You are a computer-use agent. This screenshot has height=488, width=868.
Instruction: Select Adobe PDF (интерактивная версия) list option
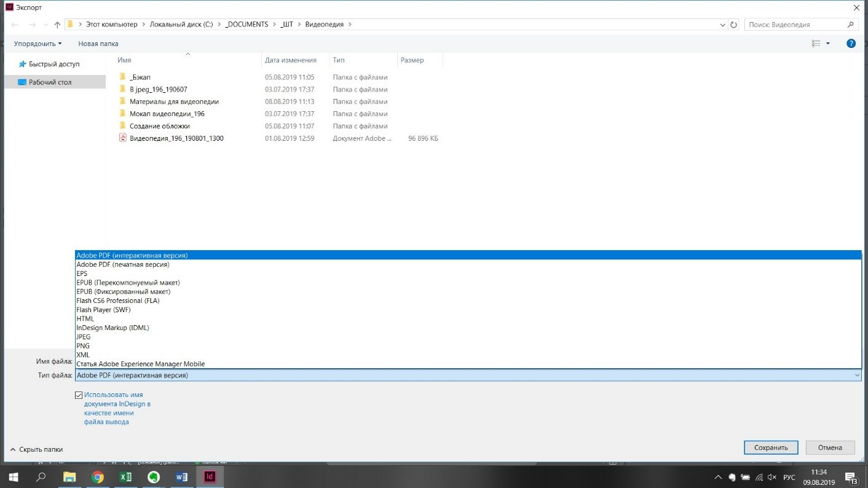[468, 255]
